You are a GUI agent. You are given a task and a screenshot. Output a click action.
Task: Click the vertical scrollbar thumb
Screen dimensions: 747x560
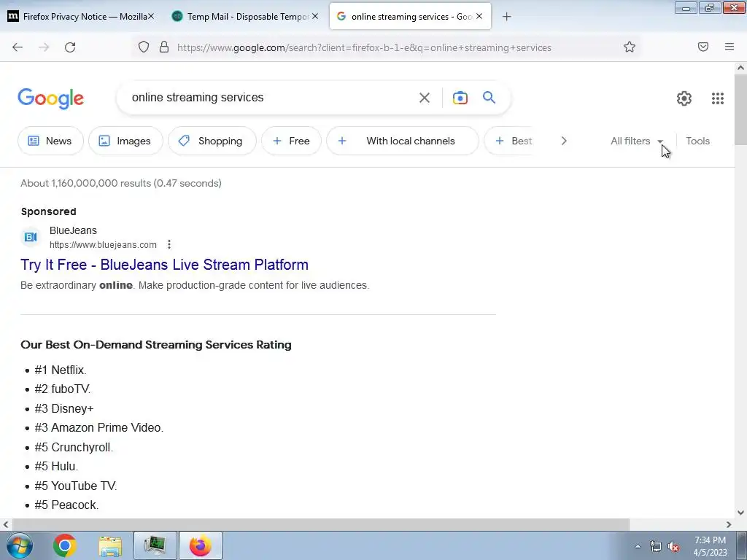741,109
